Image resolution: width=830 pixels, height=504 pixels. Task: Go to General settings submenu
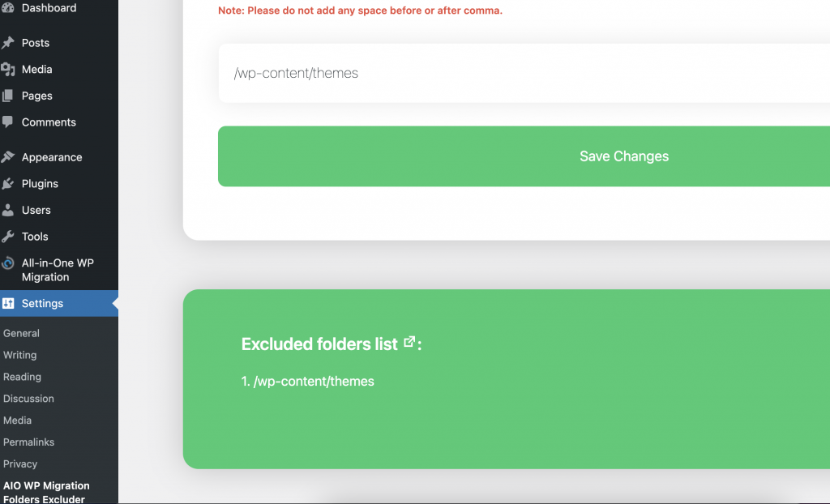pos(21,333)
